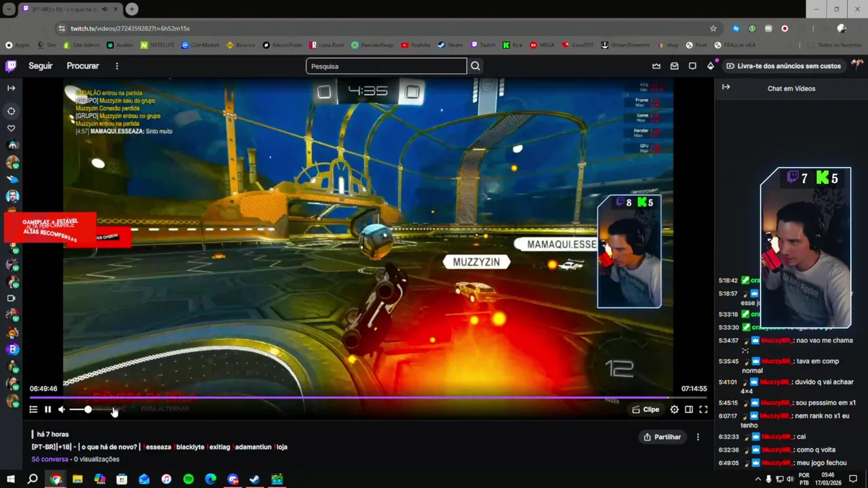Open the whispers chat bubble icon

click(692, 66)
